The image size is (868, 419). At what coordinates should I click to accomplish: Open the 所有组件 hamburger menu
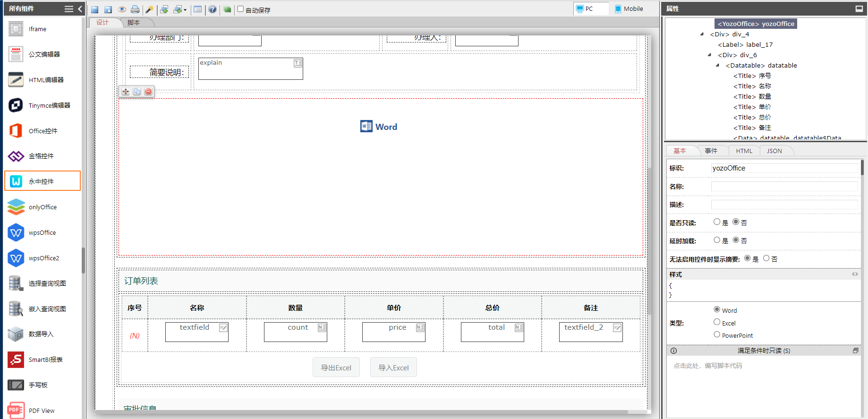tap(69, 9)
